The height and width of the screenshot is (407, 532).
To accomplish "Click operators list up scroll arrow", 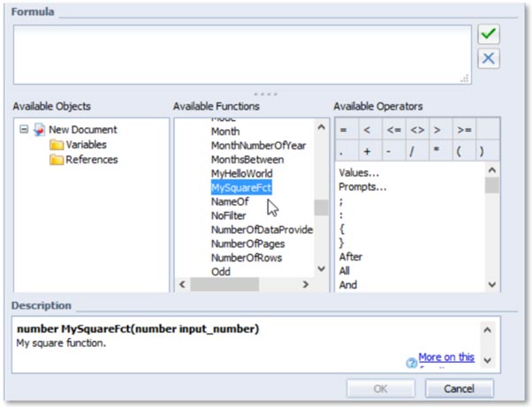I will [x=492, y=170].
